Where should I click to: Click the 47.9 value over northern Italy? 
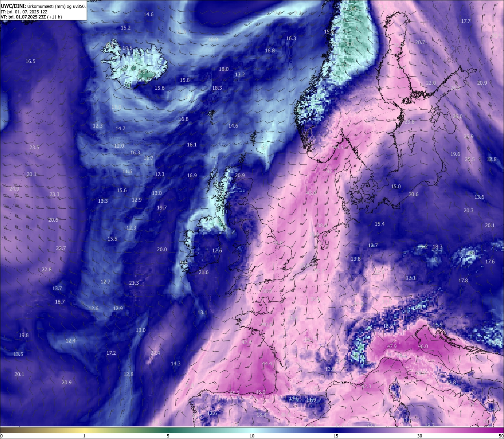[392, 346]
